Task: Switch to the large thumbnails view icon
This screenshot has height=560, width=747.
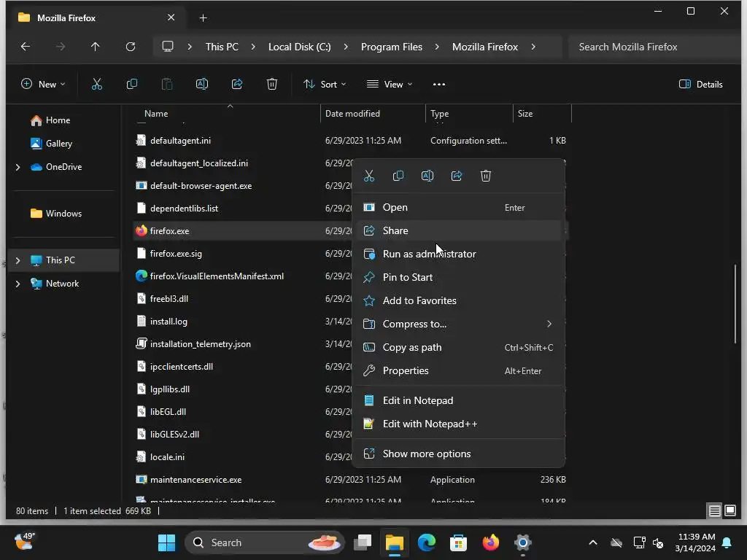Action: 730,510
